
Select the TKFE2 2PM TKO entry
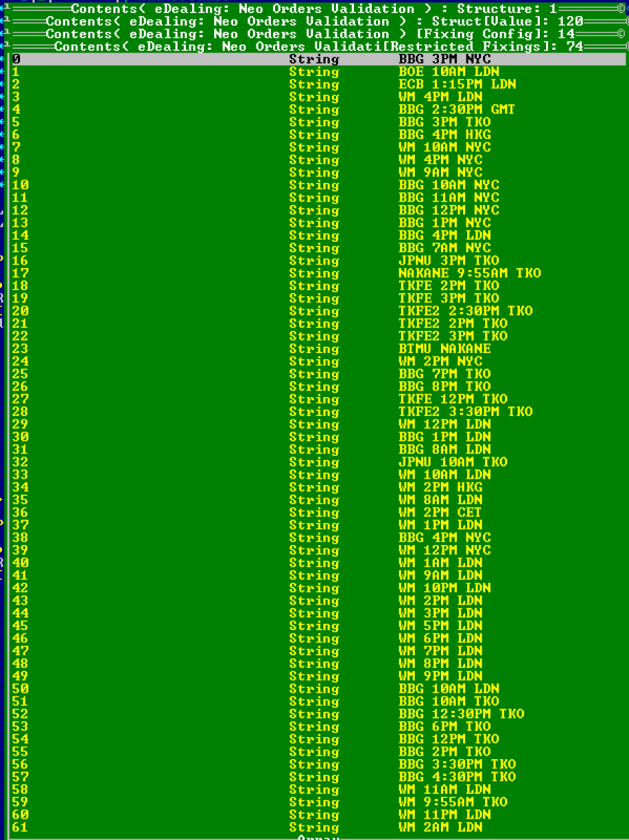click(x=453, y=323)
